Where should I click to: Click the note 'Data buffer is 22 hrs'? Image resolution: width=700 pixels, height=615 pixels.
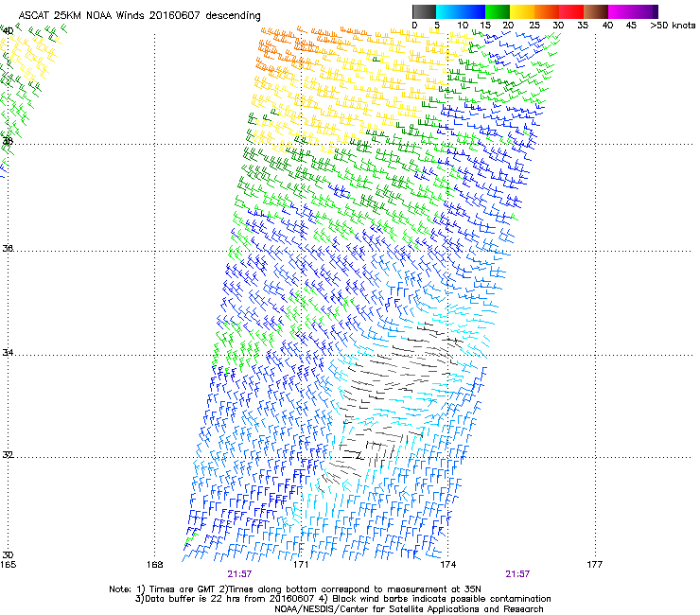pos(194,599)
